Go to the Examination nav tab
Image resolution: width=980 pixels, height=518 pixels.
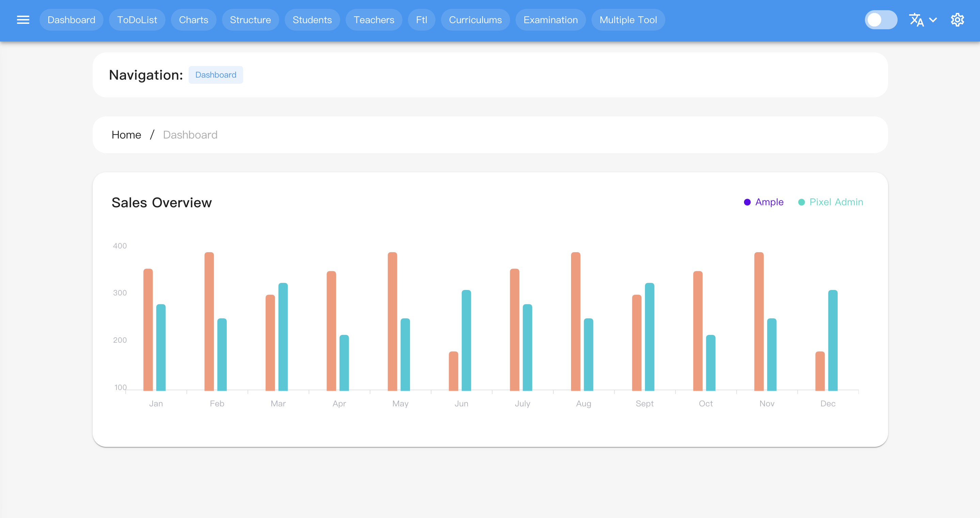coord(550,20)
